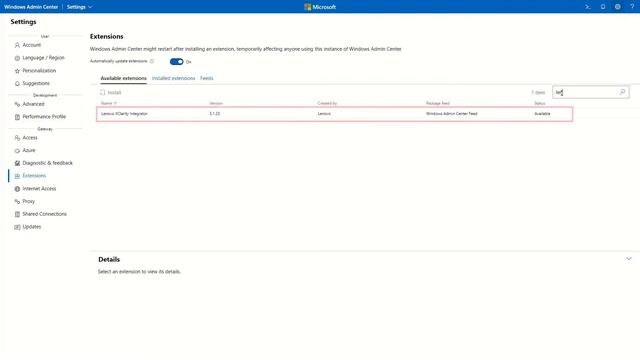
Task: Select the Lenovo XClarity Integrator row
Action: click(x=334, y=114)
